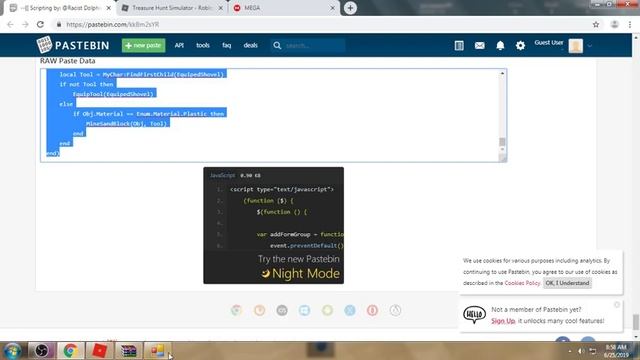Screen dimensions: 640x360
Task: Switch to the Treasure Hunt Simulator tab
Action: coord(171,8)
